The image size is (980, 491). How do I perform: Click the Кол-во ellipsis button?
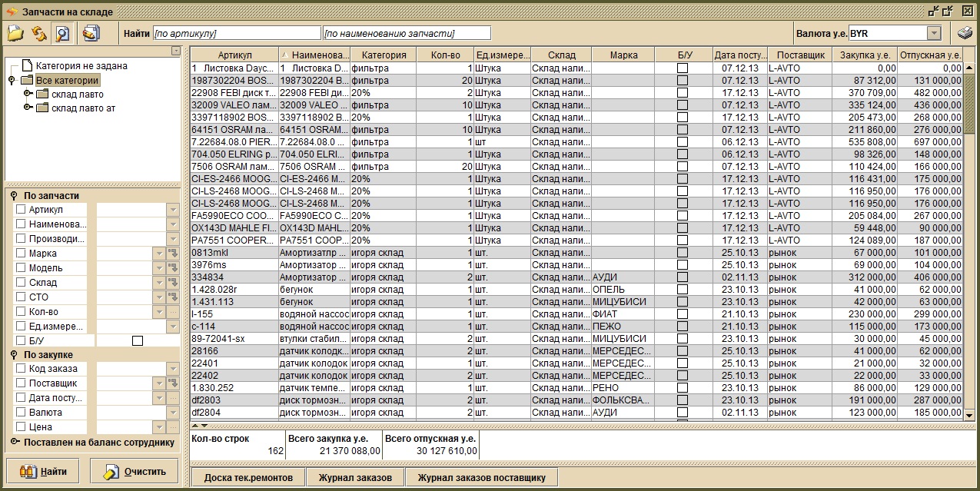[x=173, y=312]
